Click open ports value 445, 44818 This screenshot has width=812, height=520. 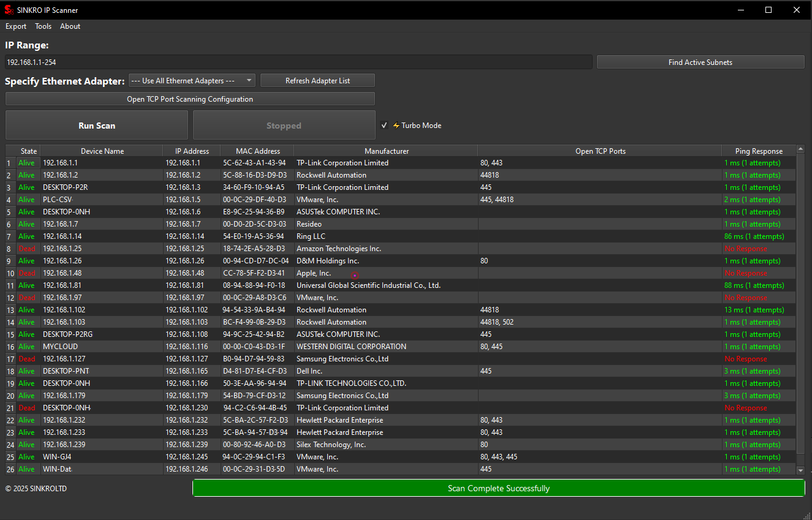click(x=497, y=200)
